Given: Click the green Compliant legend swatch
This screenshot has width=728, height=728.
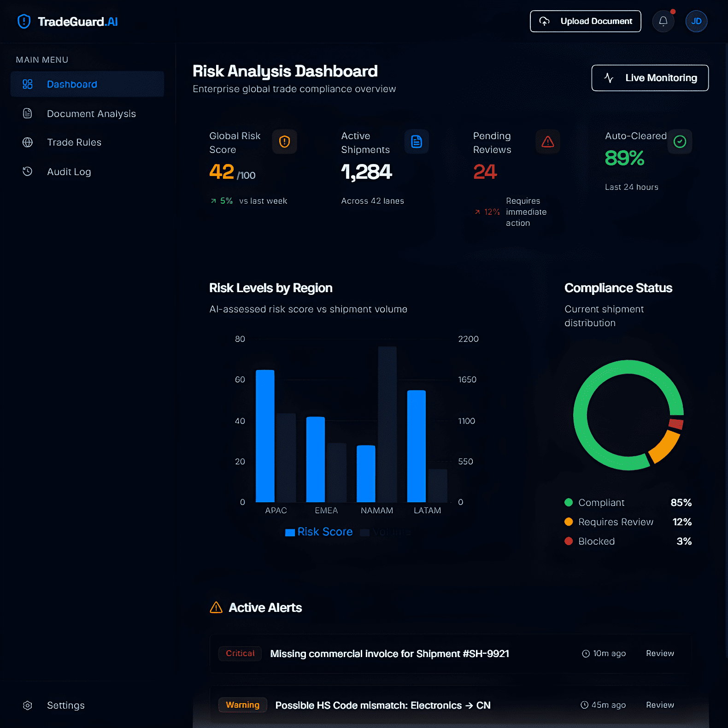Looking at the screenshot, I should (x=569, y=503).
